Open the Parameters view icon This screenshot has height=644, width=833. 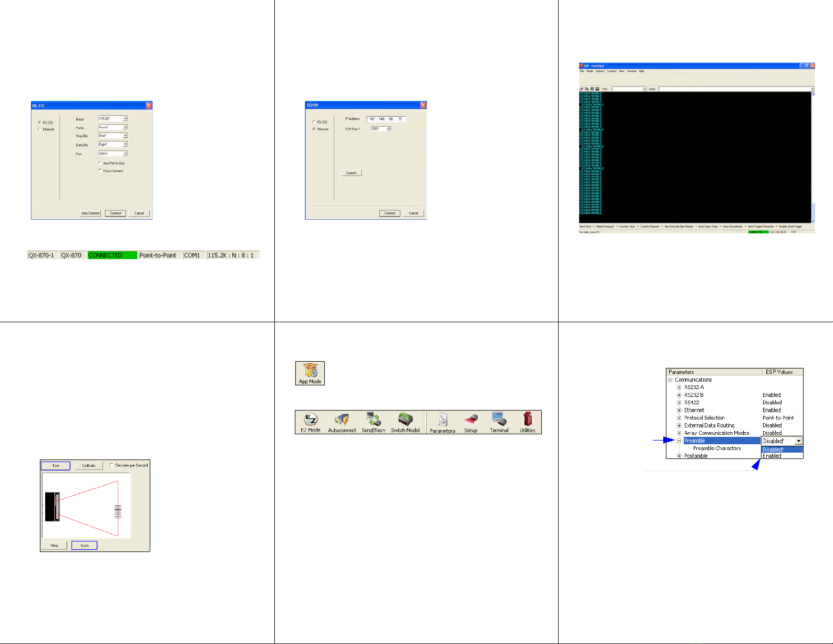pos(443,422)
